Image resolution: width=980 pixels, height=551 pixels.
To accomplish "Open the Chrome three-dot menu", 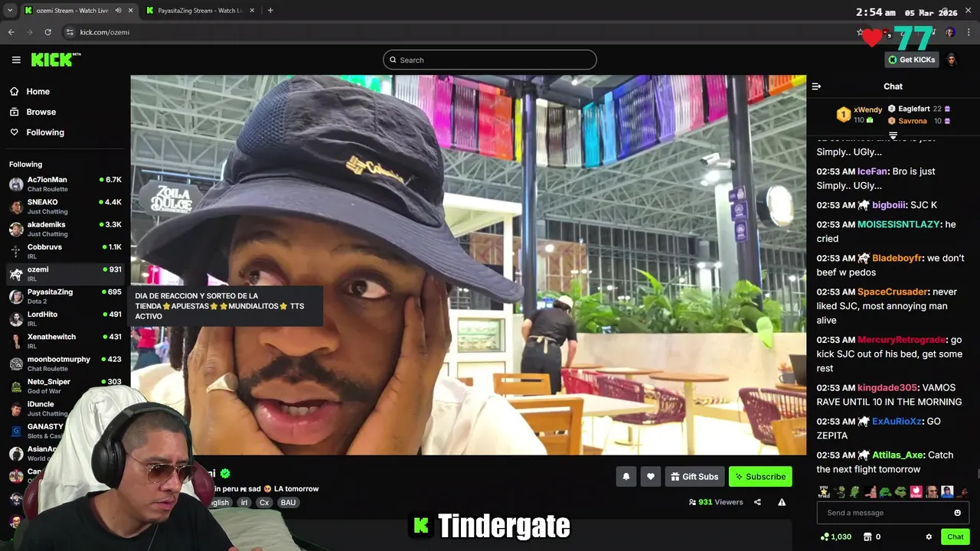I will pyautogui.click(x=969, y=32).
